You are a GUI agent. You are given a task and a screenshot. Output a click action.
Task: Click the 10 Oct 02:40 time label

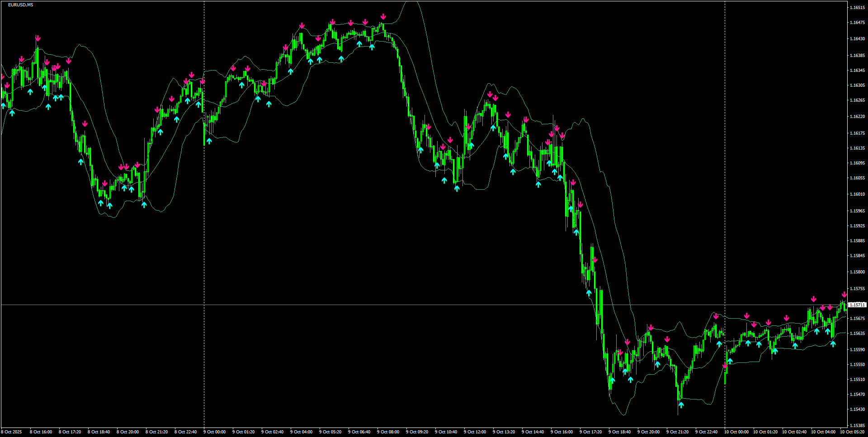coord(794,432)
